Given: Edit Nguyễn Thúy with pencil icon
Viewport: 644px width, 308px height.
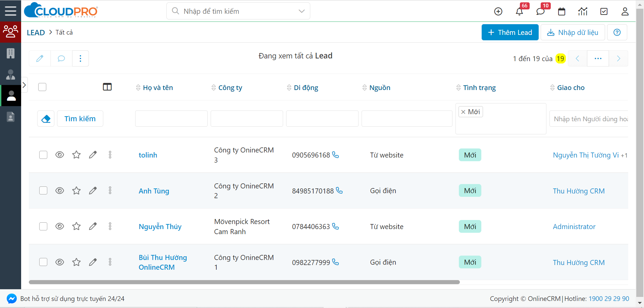Looking at the screenshot, I should pos(93,226).
